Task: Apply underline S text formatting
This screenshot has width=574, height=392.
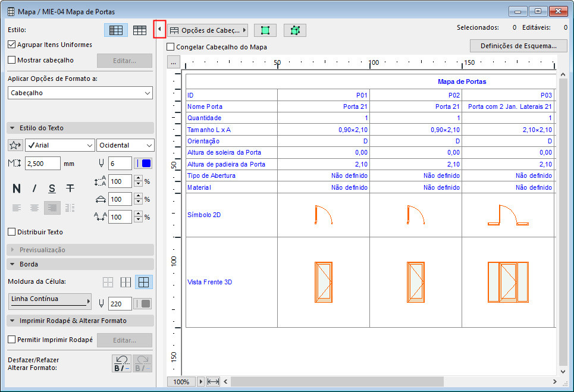Action: [52, 189]
